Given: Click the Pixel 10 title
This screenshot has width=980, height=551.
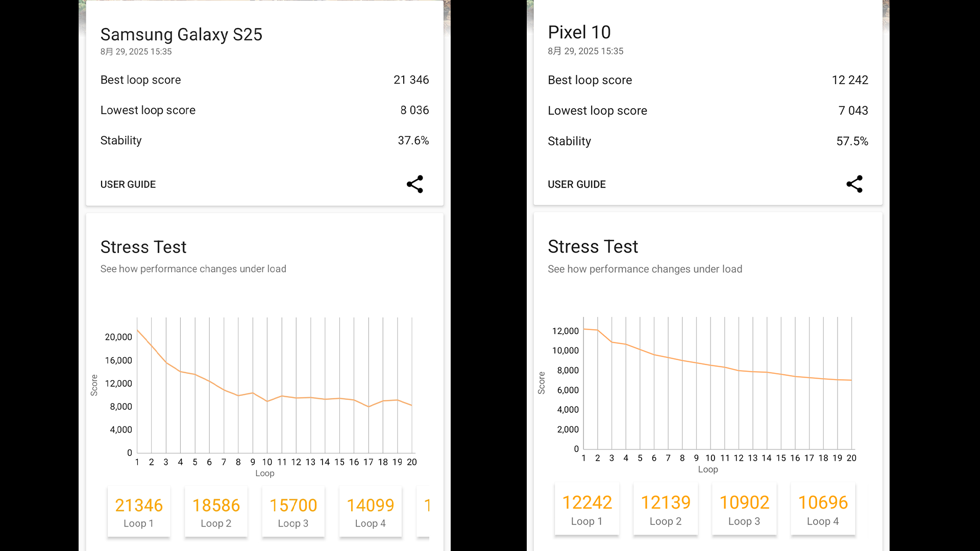Looking at the screenshot, I should [x=579, y=32].
